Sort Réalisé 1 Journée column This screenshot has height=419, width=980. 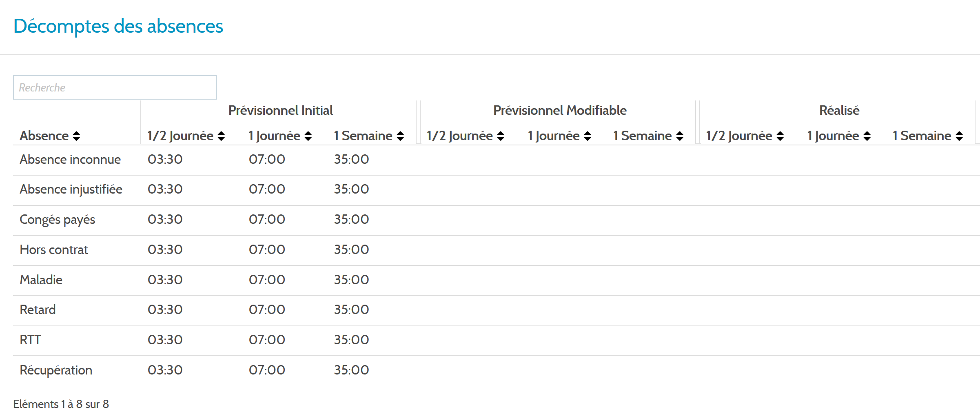tap(867, 136)
